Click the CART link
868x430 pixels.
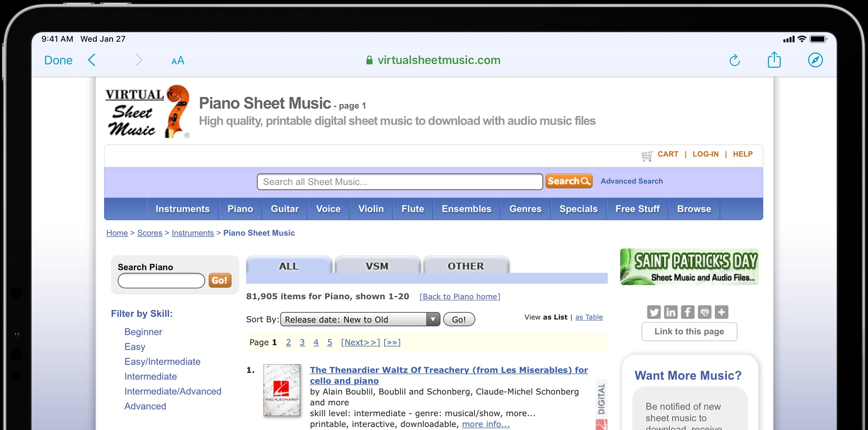point(668,154)
